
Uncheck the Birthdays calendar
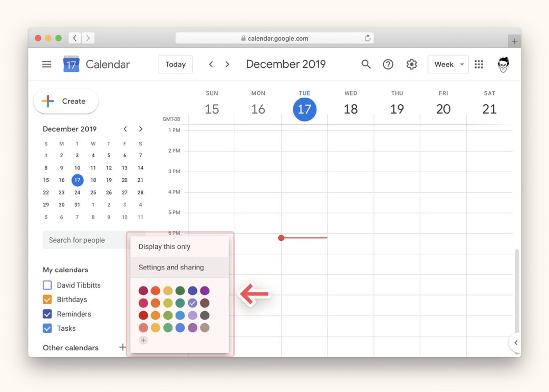(x=47, y=300)
